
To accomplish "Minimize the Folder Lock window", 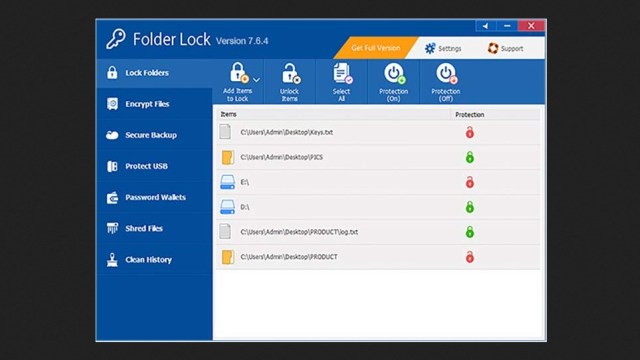I will click(x=507, y=26).
